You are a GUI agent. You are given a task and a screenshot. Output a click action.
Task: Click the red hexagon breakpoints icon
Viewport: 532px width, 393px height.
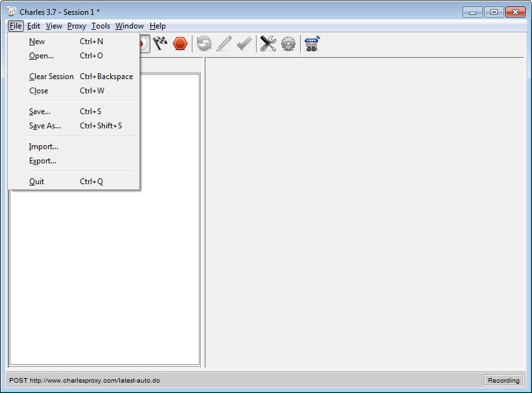click(x=180, y=43)
